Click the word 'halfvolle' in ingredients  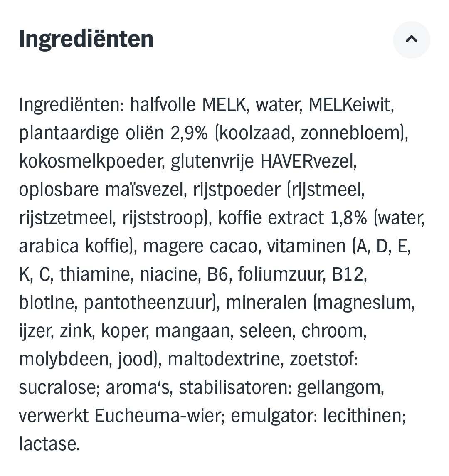point(163,105)
